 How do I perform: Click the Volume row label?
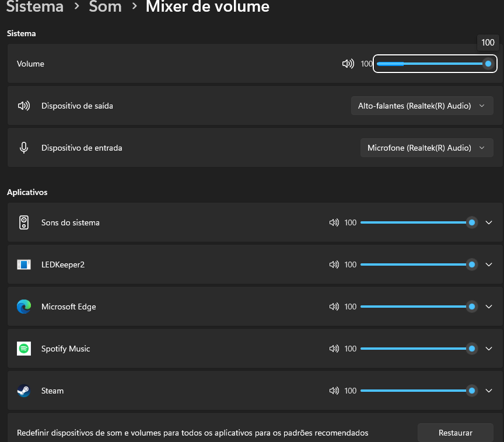coord(30,64)
